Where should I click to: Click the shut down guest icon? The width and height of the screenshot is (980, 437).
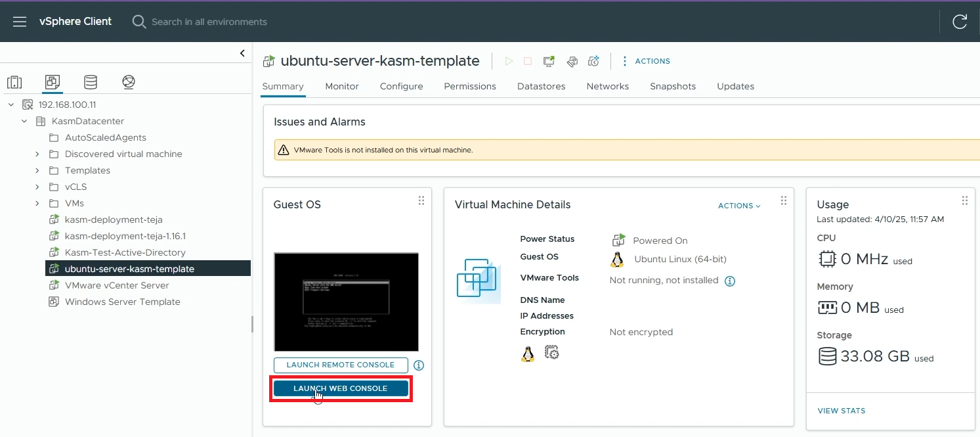pos(528,60)
